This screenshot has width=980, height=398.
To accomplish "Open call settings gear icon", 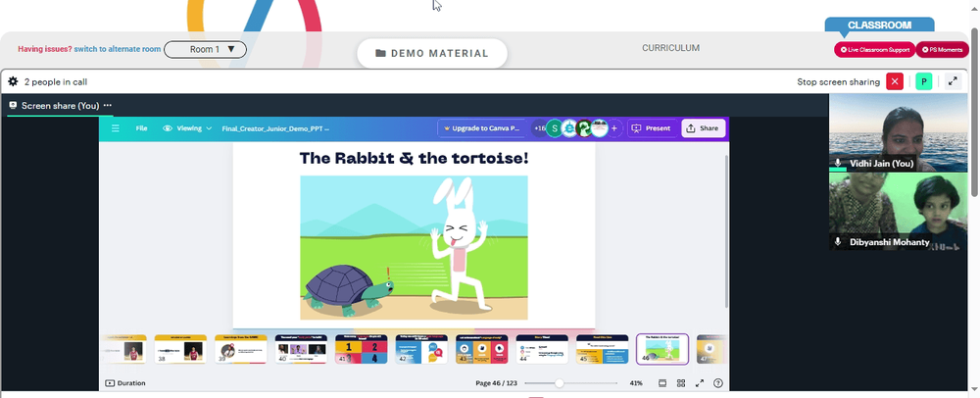I will [x=13, y=81].
